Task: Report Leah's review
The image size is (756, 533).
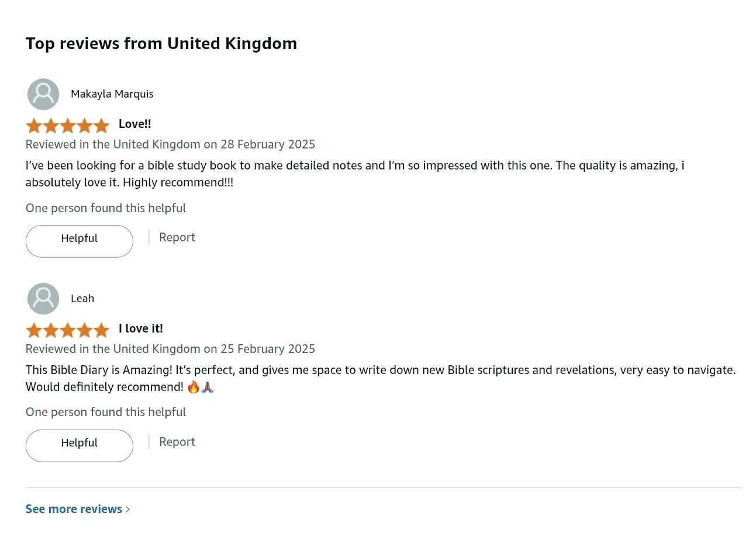Action: click(177, 442)
